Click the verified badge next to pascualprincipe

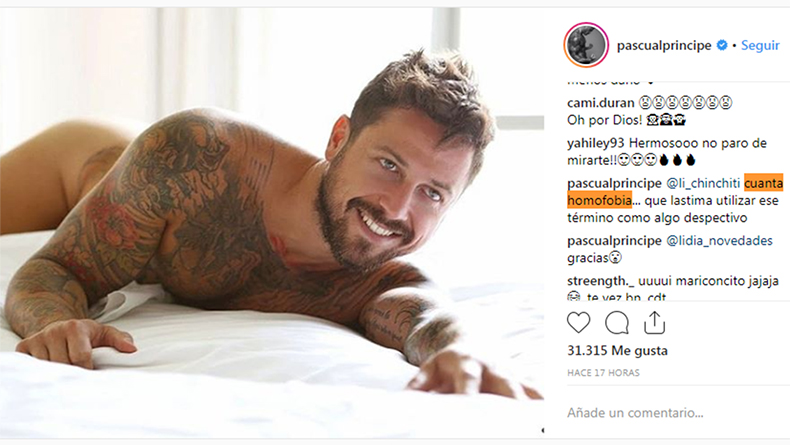tap(722, 45)
